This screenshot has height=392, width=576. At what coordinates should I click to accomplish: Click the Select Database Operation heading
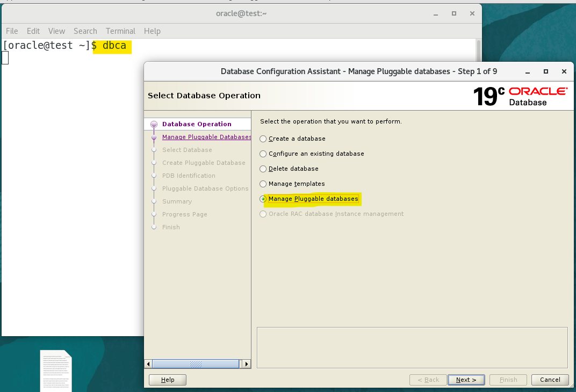click(204, 96)
